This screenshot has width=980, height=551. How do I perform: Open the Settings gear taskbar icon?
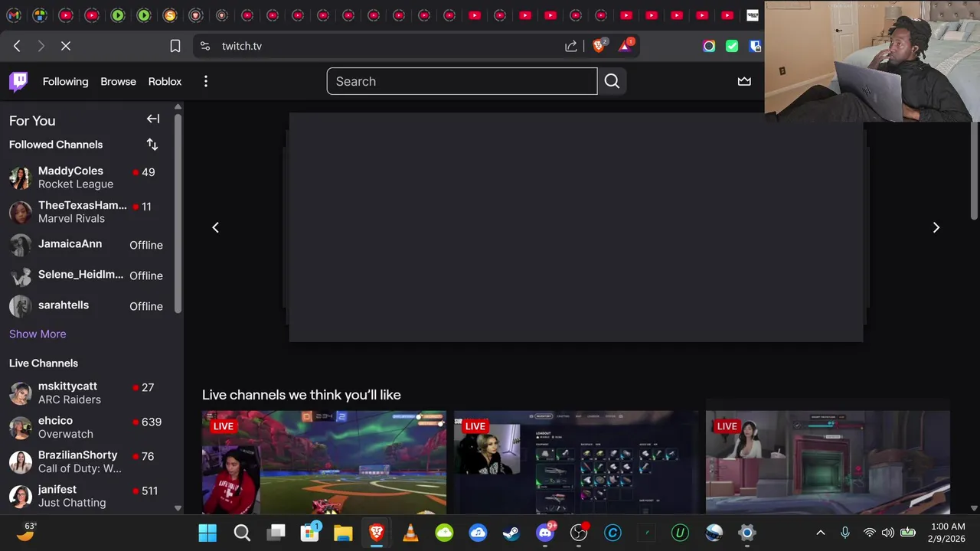point(747,533)
